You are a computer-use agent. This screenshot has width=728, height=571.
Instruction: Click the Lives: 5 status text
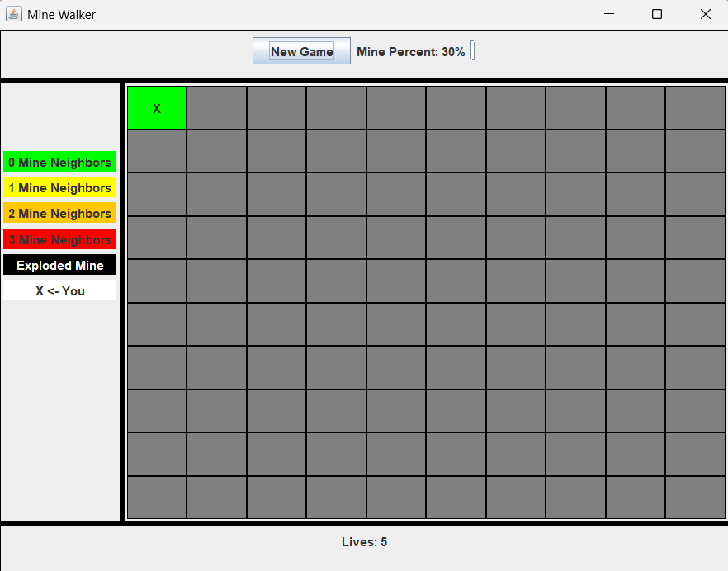(364, 542)
